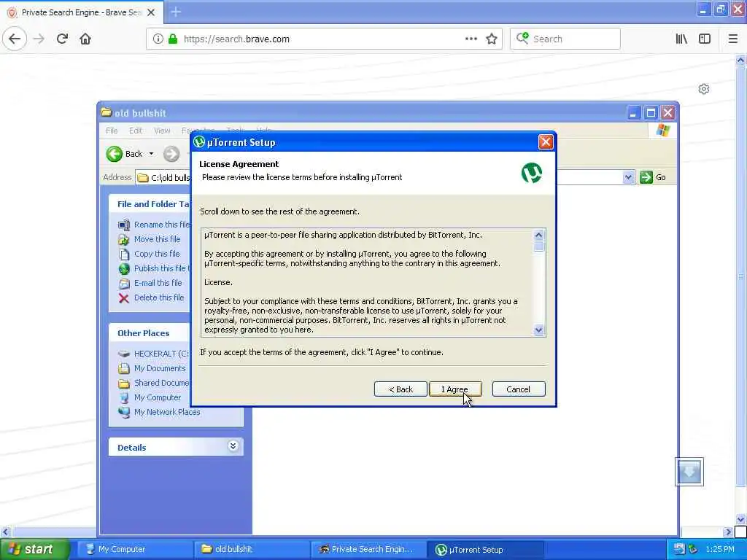747x560 pixels.
Task: Click the license text up arrow
Action: click(x=539, y=235)
